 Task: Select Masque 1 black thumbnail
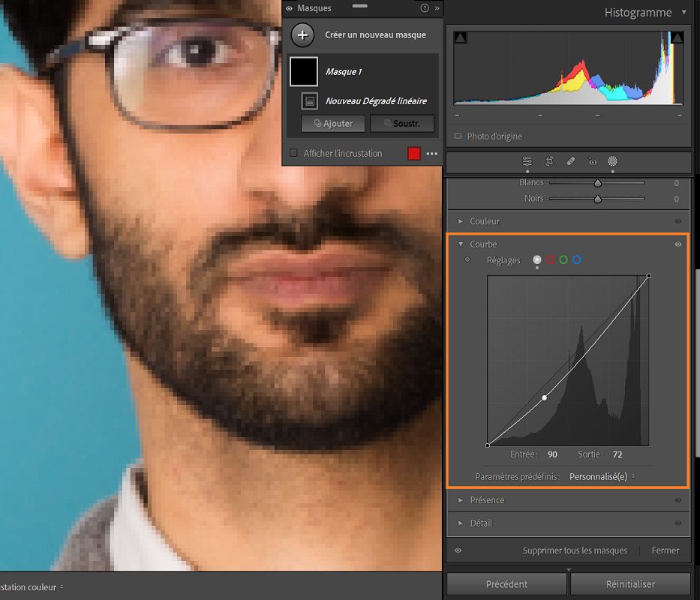[304, 71]
